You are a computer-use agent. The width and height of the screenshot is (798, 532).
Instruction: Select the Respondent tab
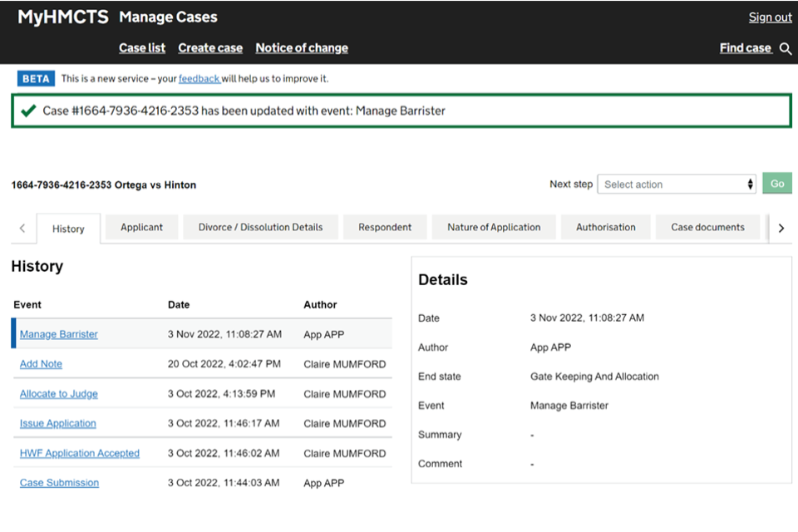(x=385, y=227)
